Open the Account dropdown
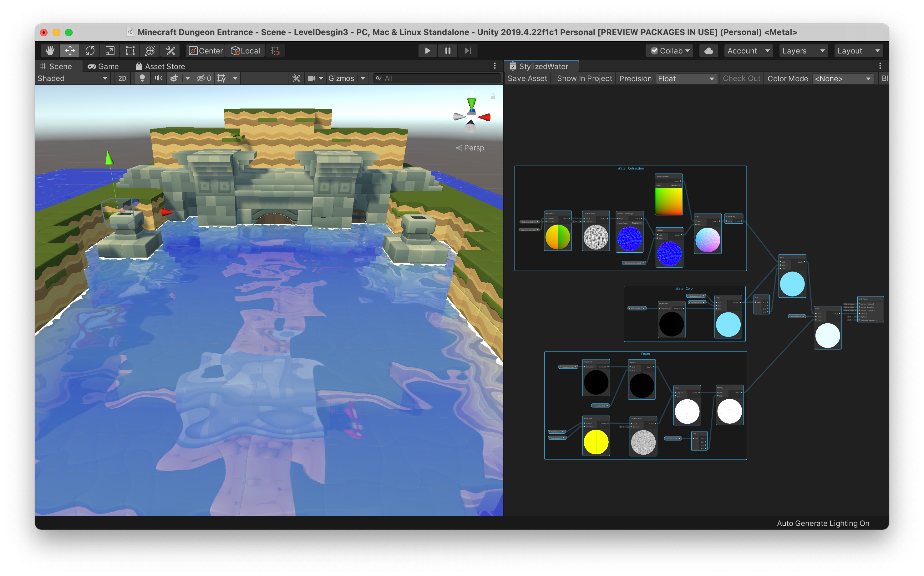This screenshot has width=924, height=576. click(748, 51)
